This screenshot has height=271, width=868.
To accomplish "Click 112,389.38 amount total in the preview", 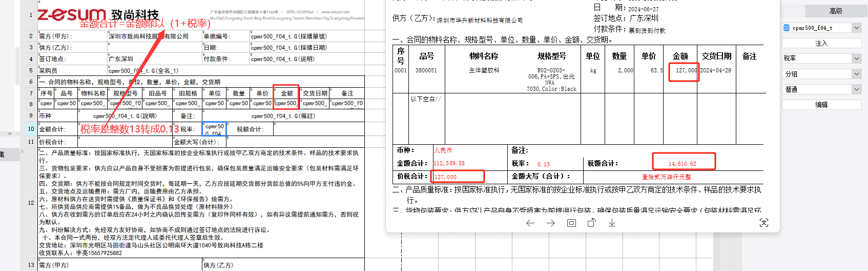I will (x=449, y=163).
